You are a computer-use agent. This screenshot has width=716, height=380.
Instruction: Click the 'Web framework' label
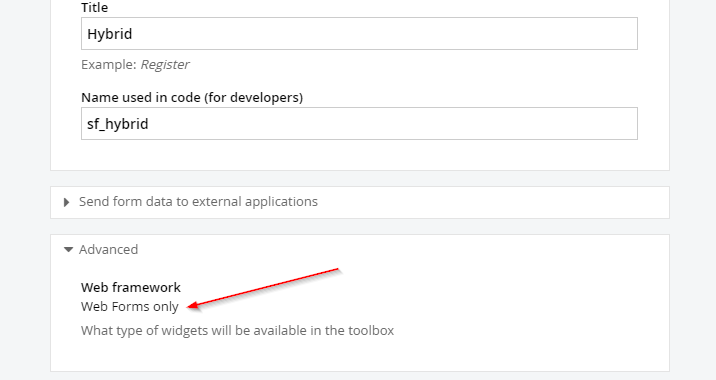131,287
